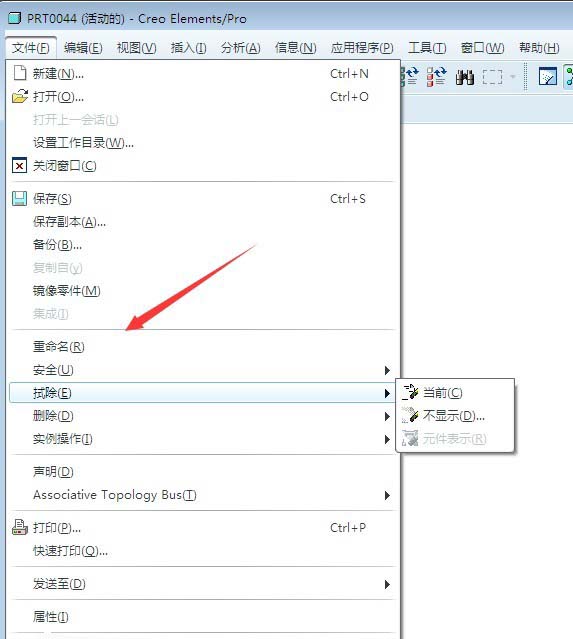Open the 工具(T) menu

point(427,48)
